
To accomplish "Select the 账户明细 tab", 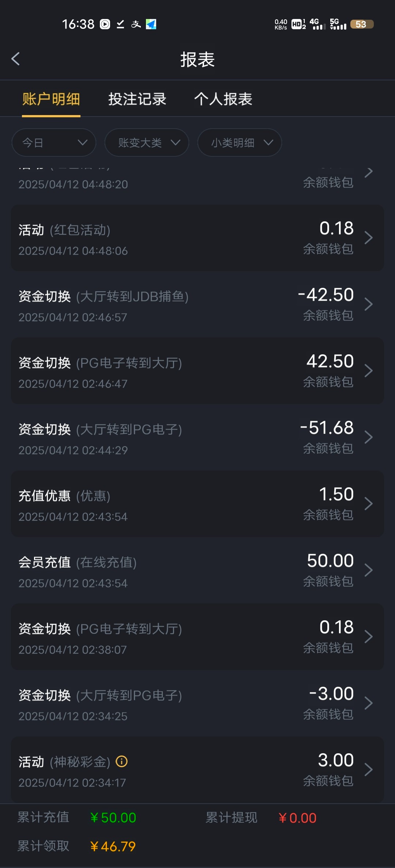I will tap(51, 99).
